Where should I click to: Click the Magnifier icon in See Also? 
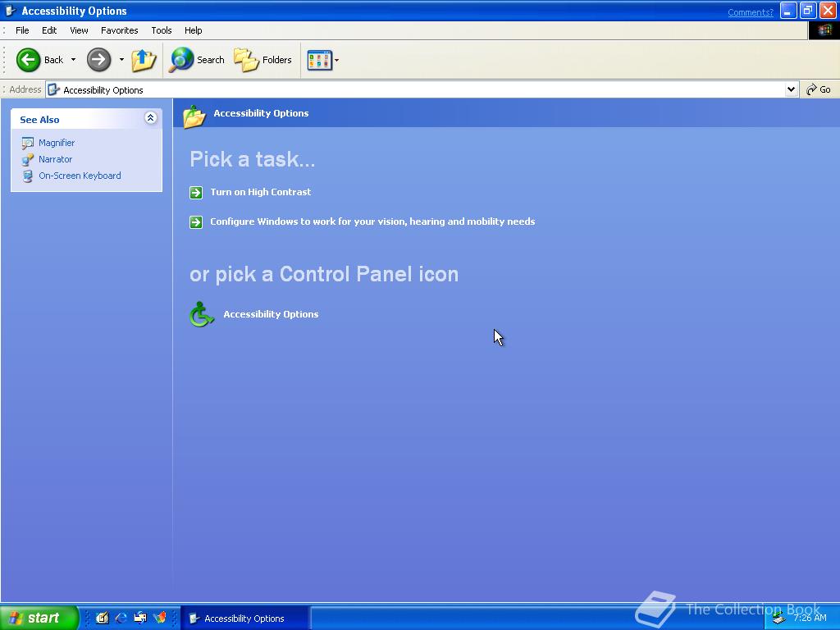[27, 143]
